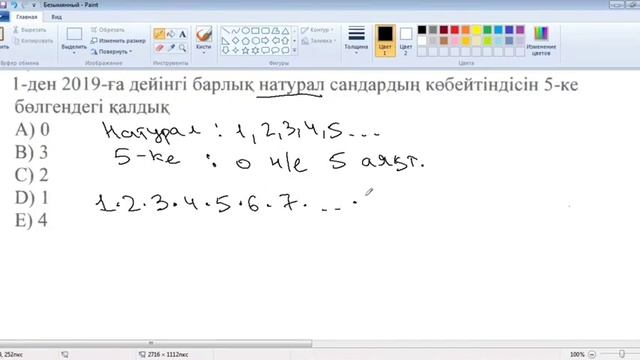This screenshot has width=640, height=360.
Task: Click the 100% zoom level text
Action: [x=577, y=355]
